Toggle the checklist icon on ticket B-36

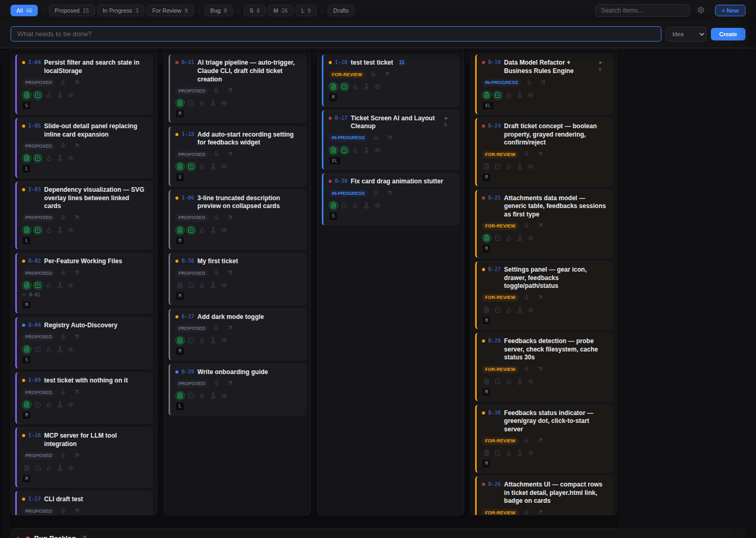coord(191,285)
